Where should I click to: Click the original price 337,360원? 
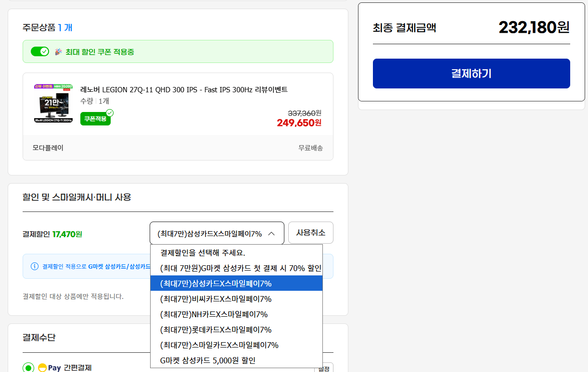pyautogui.click(x=305, y=113)
